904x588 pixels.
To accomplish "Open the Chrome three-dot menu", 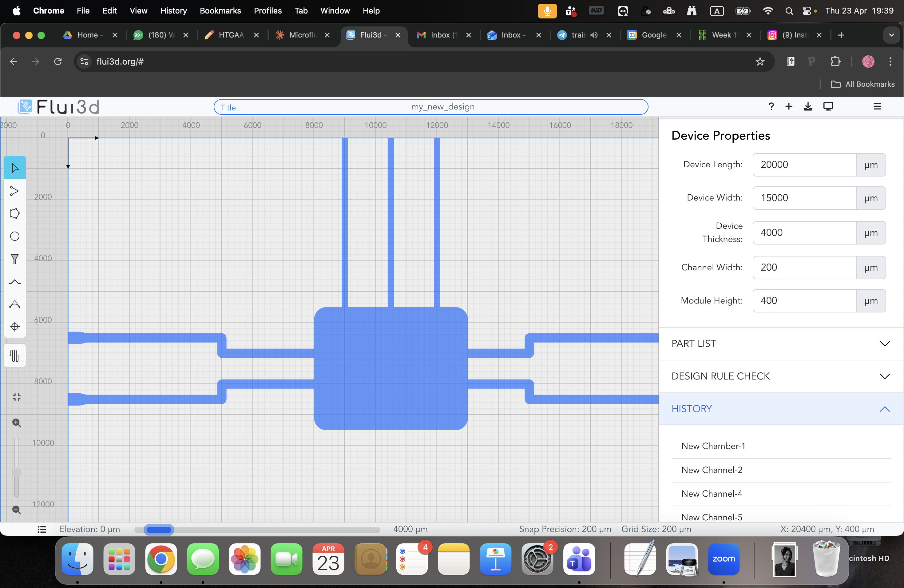I will click(890, 62).
